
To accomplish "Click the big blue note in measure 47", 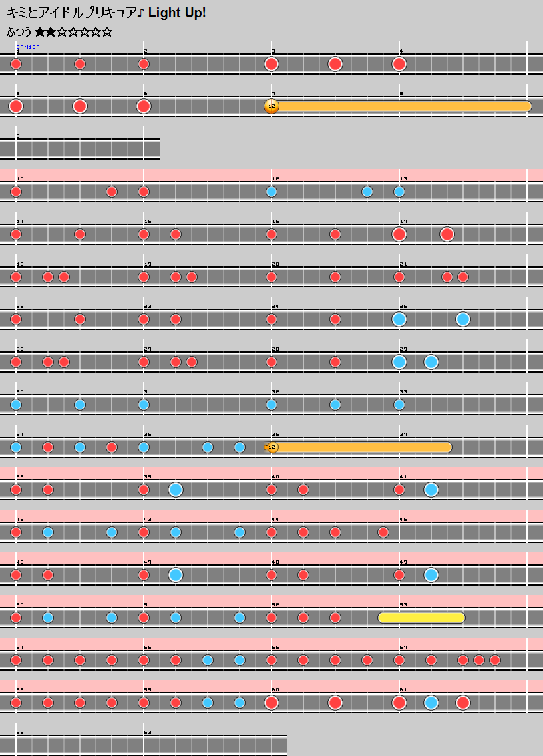I will [x=176, y=575].
